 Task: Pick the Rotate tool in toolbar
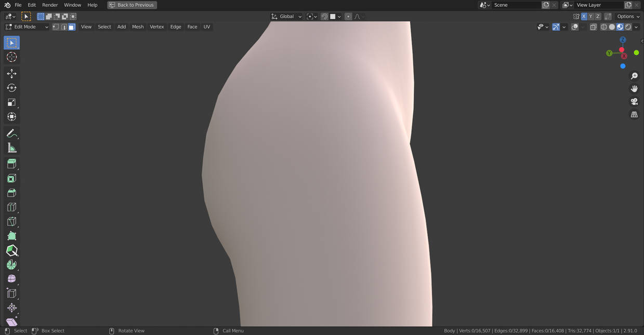coord(11,88)
